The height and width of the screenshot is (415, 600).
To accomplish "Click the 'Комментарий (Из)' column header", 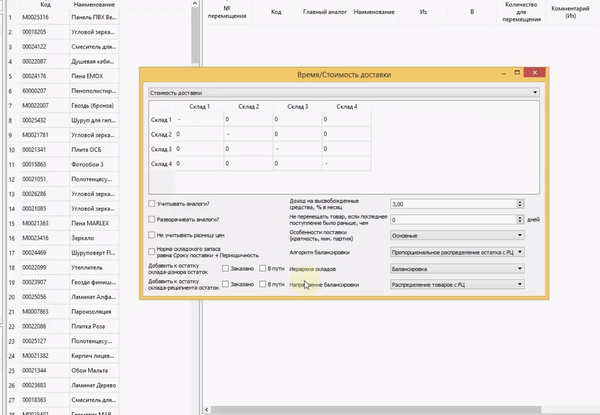I will point(570,12).
